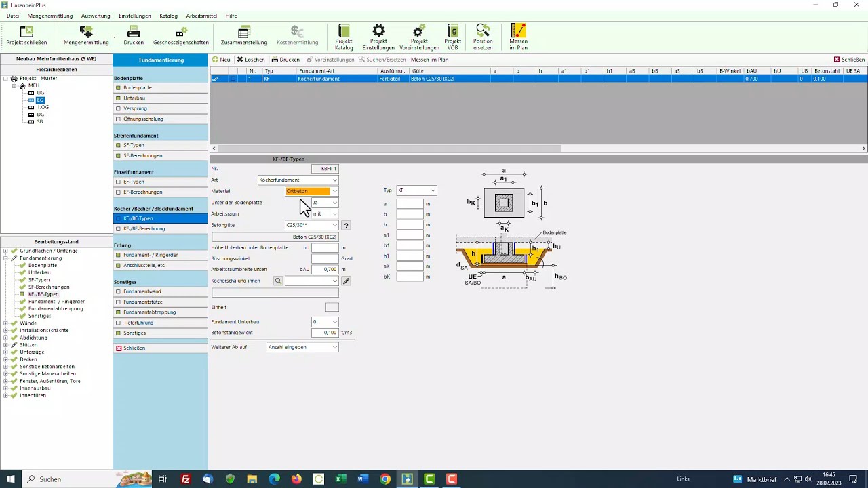Start Messen im Plan tool

[x=518, y=37]
